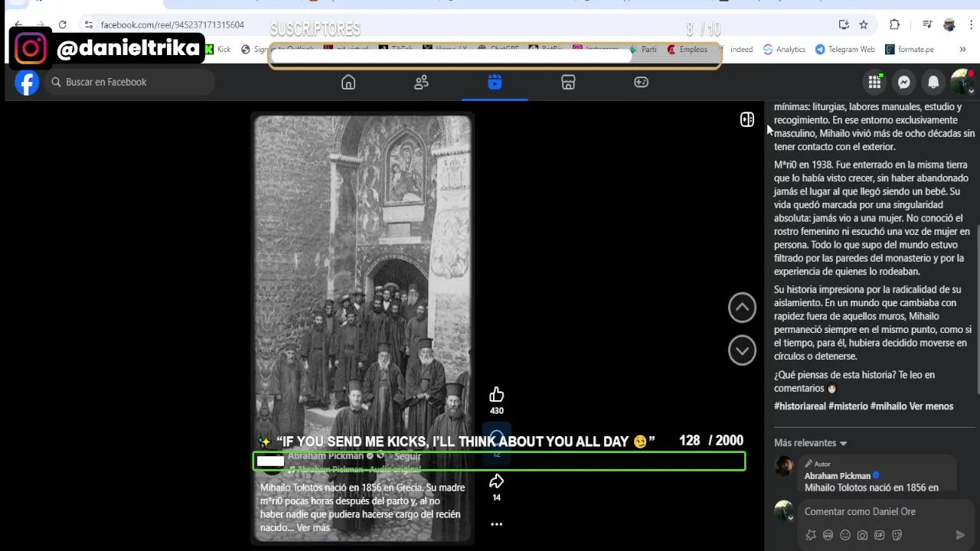Open the Messenger icon
The image size is (980, 551).
click(x=904, y=82)
